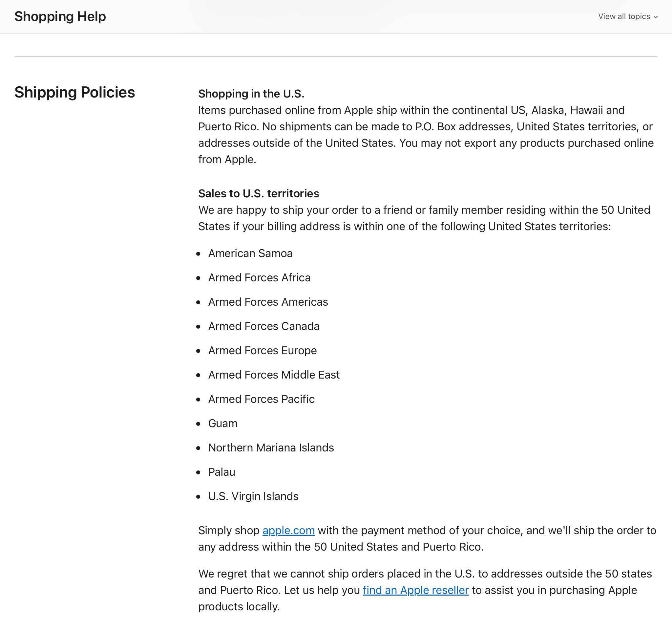Click the Shopping Help page title
This screenshot has height=633, width=672.
coord(60,16)
